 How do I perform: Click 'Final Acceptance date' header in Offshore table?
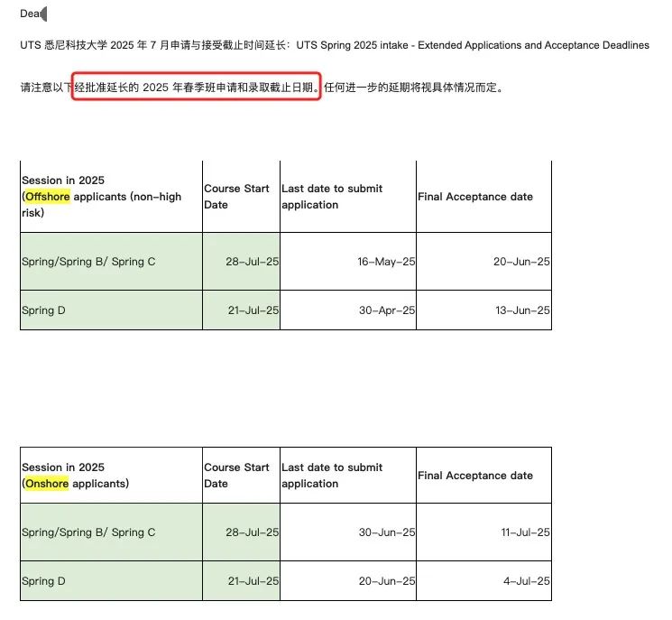pos(475,197)
